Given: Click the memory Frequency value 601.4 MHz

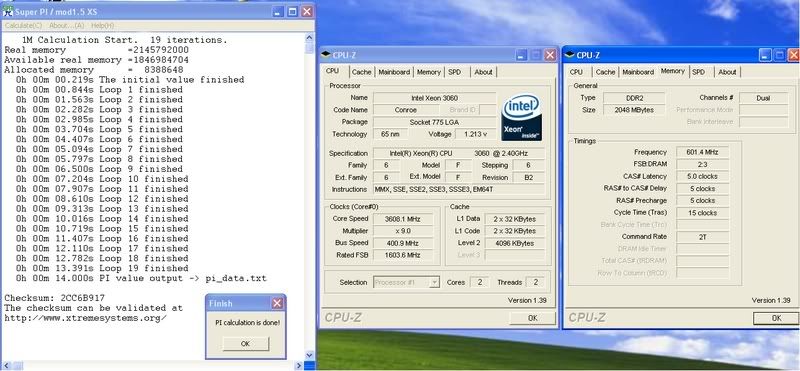Looking at the screenshot, I should (x=703, y=152).
